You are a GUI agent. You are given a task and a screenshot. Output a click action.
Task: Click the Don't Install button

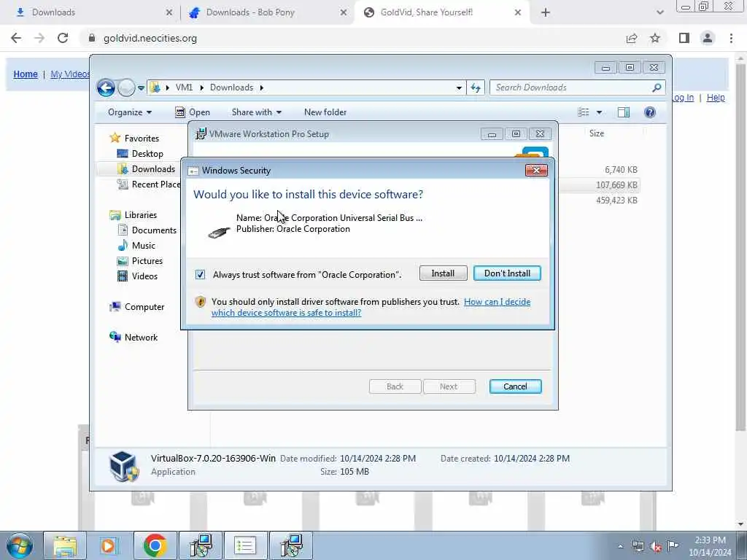[507, 273]
